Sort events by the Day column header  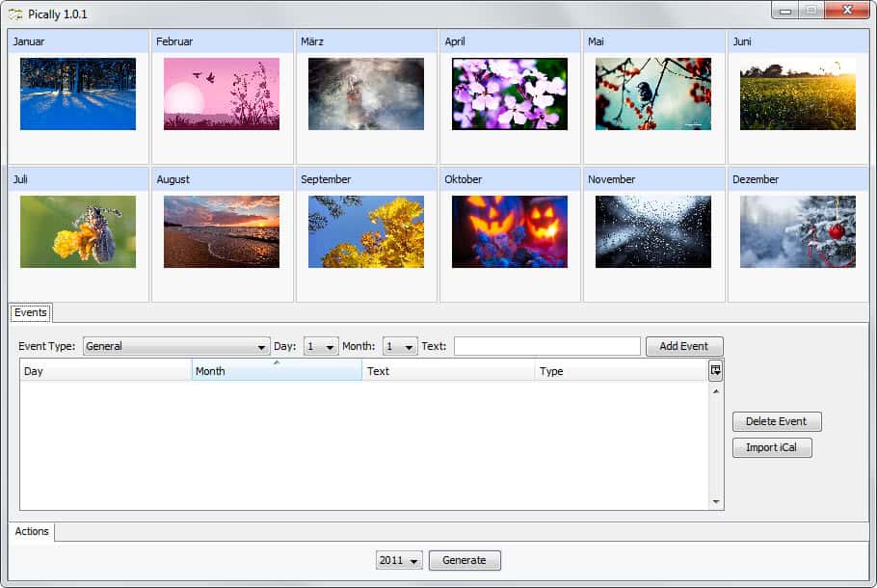click(x=104, y=370)
